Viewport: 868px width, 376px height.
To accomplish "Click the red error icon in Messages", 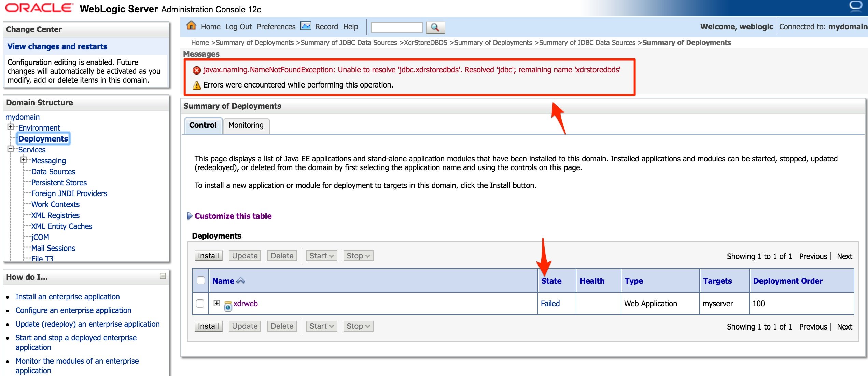I will coord(196,70).
